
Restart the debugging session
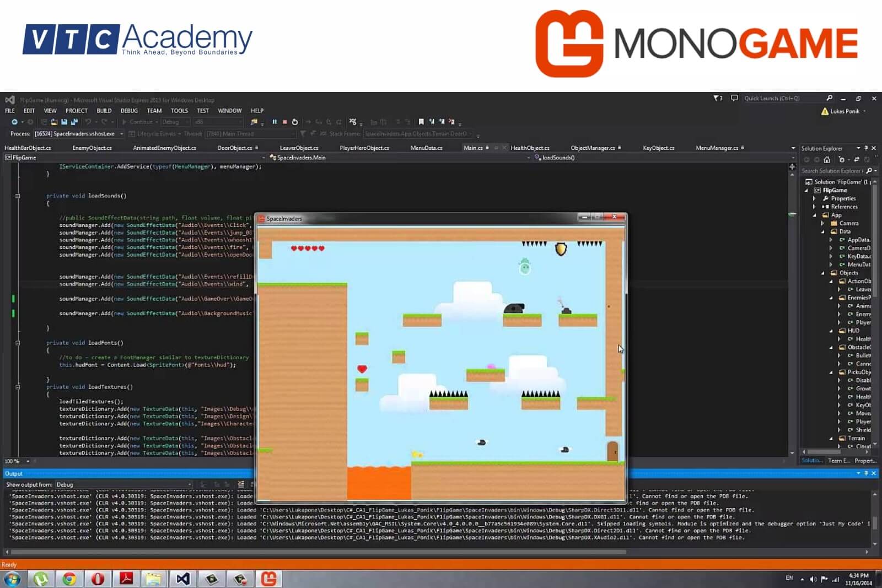pos(295,122)
